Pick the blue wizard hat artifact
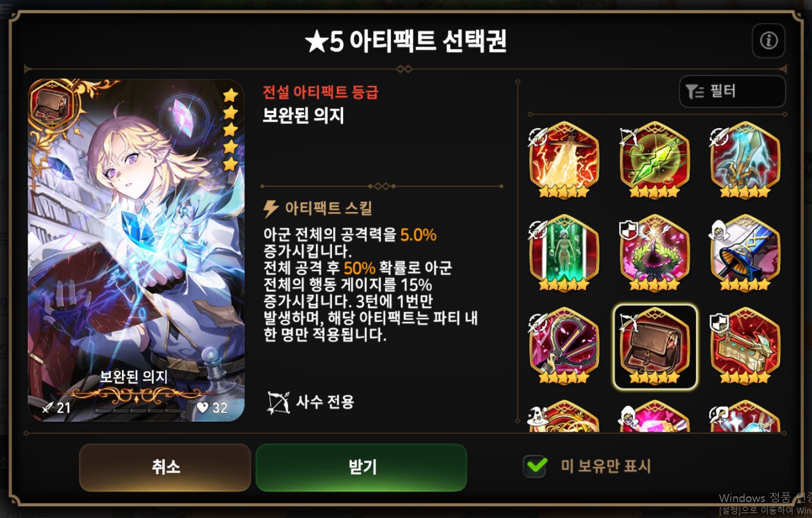This screenshot has height=518, width=812. [x=745, y=253]
